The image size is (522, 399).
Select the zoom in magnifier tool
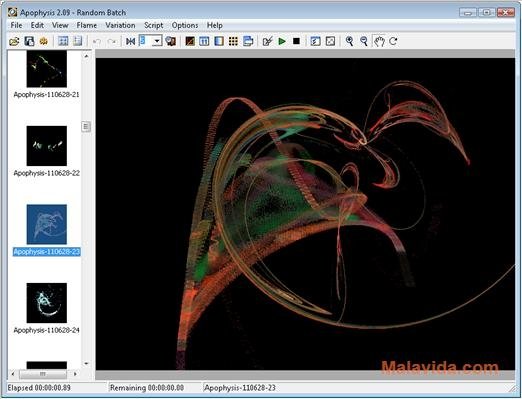click(x=349, y=41)
